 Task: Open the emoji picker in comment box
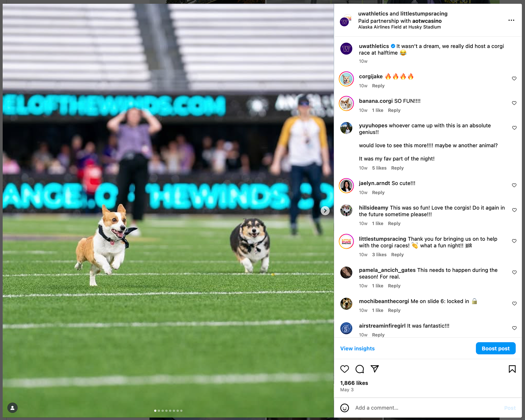pyautogui.click(x=345, y=408)
